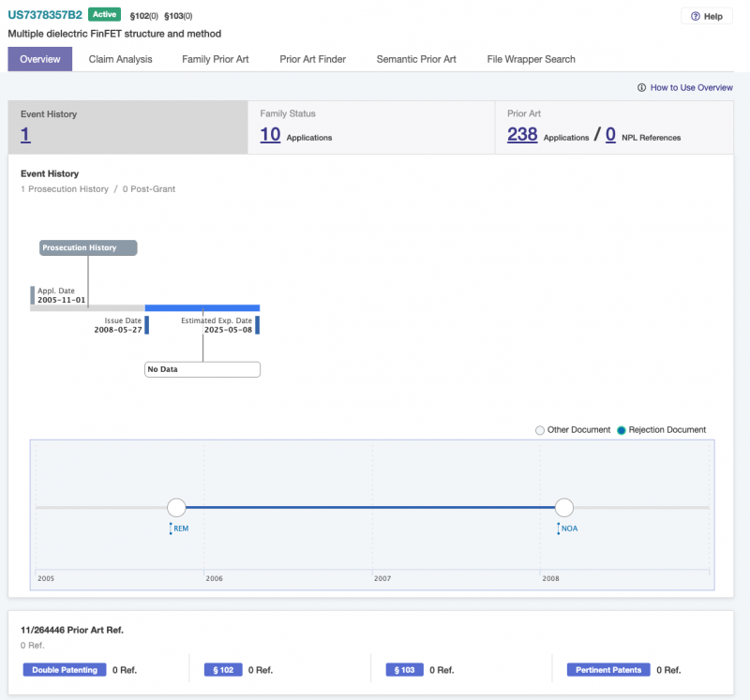Click the Pertinent Patents badge
This screenshot has width=750, height=700.
(x=608, y=670)
